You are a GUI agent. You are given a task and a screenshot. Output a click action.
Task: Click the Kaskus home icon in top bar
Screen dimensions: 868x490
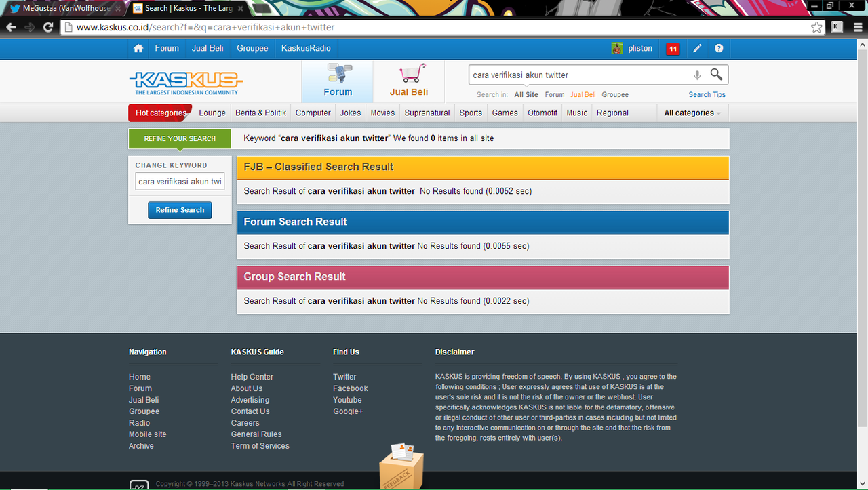click(x=138, y=48)
